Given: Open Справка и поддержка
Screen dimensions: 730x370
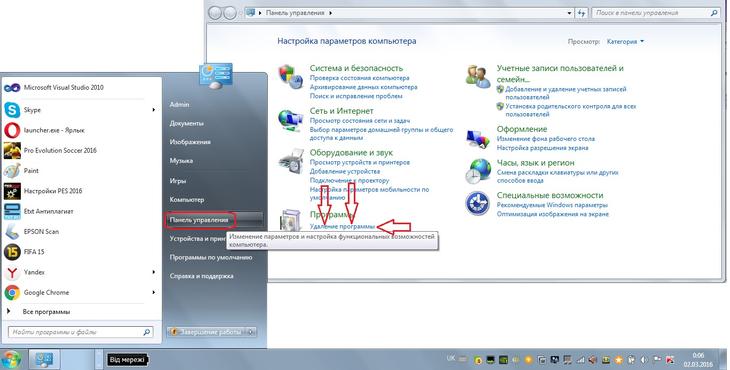Looking at the screenshot, I should click(202, 276).
